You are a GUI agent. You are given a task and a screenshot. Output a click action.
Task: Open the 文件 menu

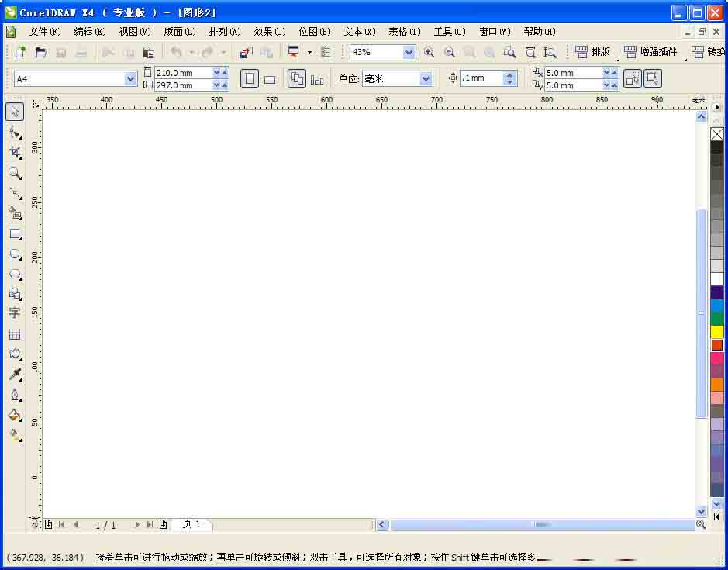44,32
